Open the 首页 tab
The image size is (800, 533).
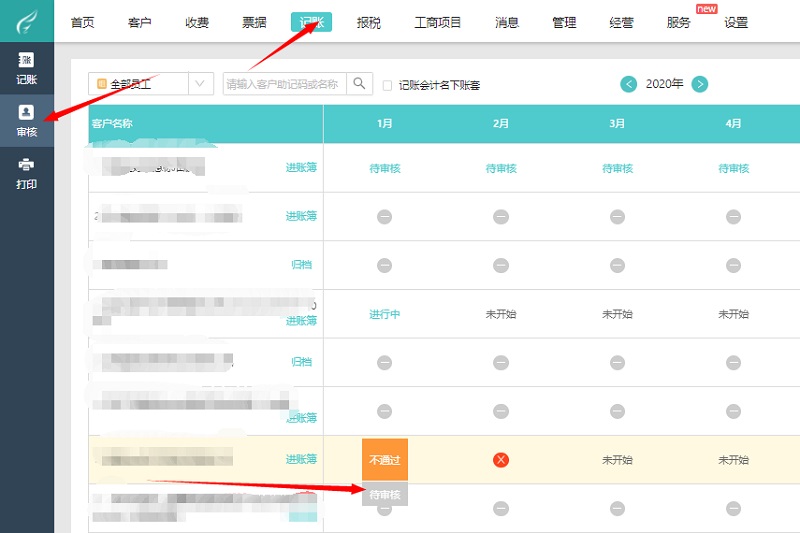point(83,22)
